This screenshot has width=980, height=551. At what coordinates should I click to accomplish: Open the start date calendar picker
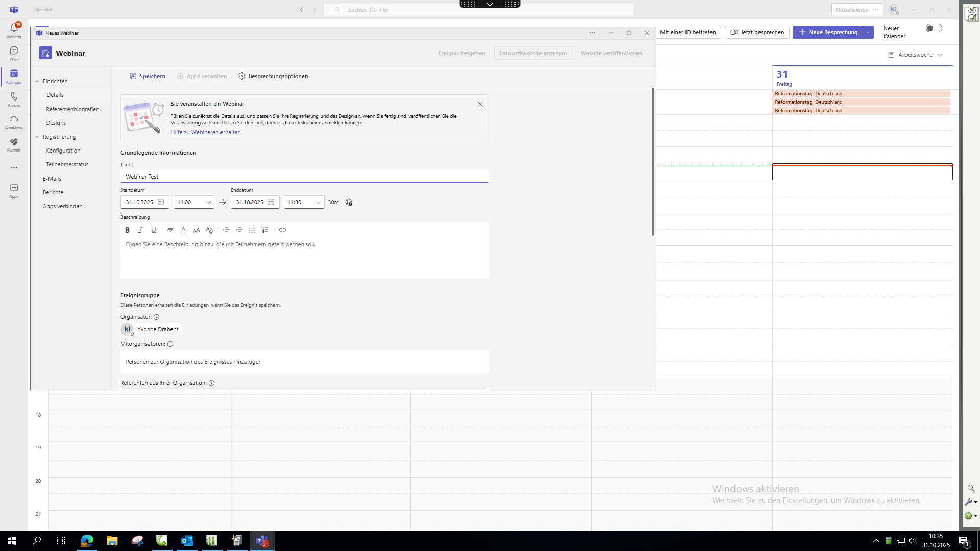click(x=161, y=203)
